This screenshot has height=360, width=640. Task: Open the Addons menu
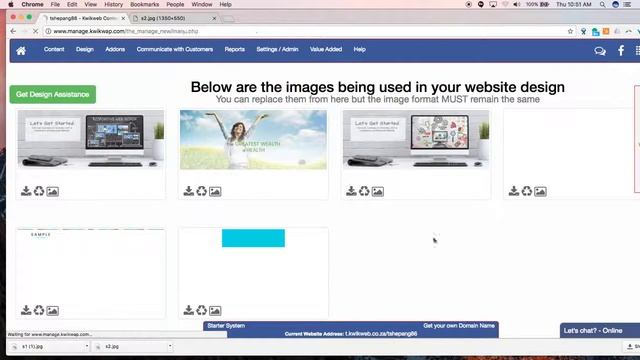(115, 49)
